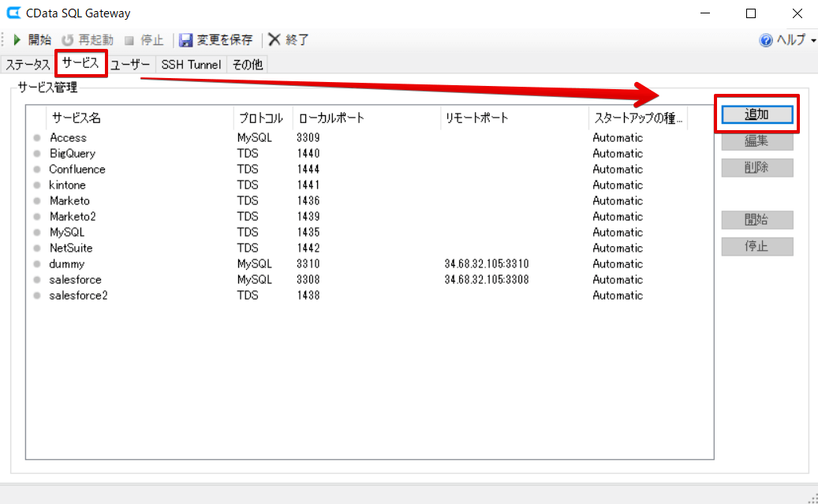The image size is (818, 504).
Task: Click the 変更を保存 toolbar label
Action: point(224,40)
